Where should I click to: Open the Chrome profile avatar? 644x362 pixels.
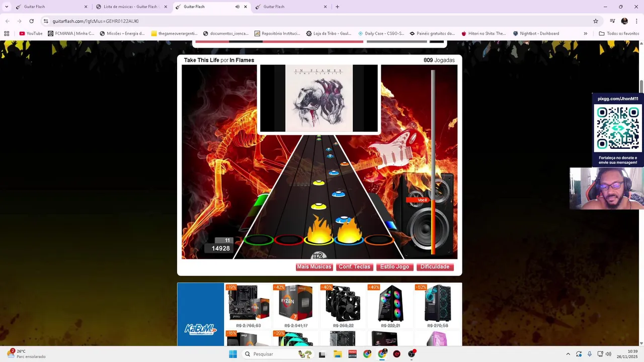point(624,21)
